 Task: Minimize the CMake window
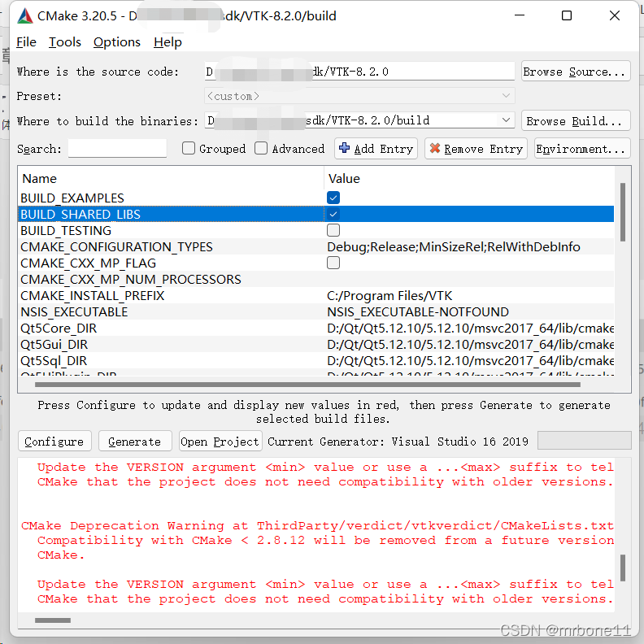[x=520, y=15]
